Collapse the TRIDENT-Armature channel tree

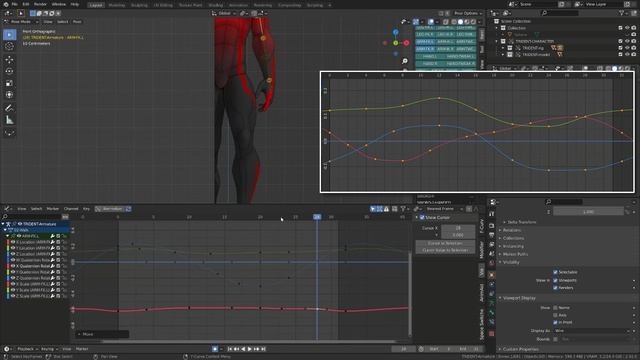point(3,224)
